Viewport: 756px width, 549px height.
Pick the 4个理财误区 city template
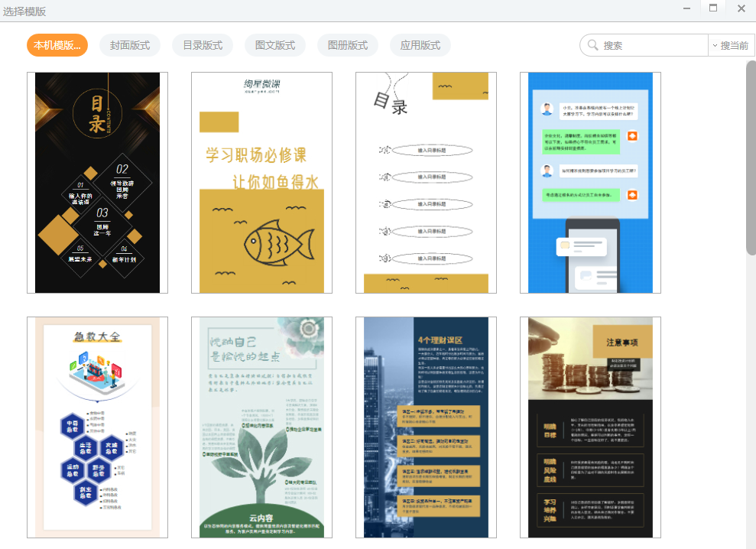click(x=427, y=427)
